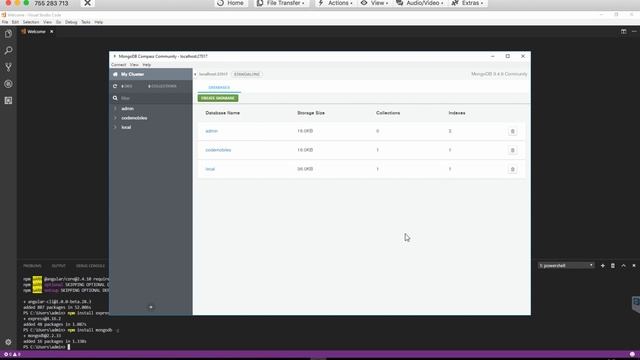Maximize terminal panel with the up chevron
The height and width of the screenshot is (360, 640).
click(623, 266)
